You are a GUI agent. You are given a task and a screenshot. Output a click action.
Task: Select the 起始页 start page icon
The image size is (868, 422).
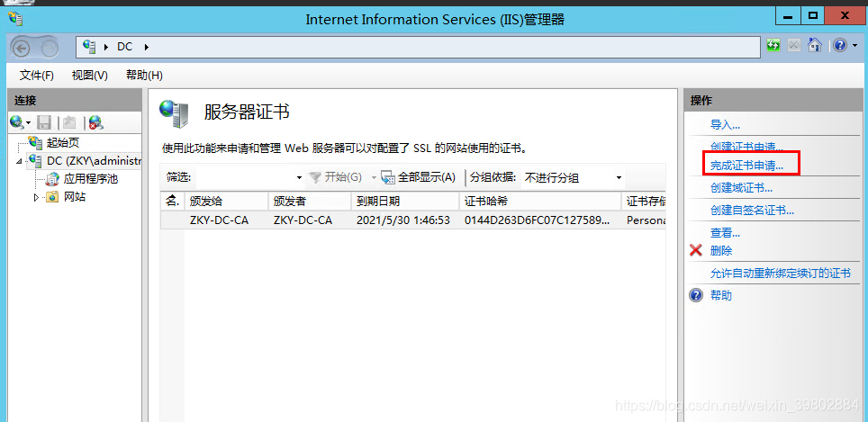(x=35, y=143)
